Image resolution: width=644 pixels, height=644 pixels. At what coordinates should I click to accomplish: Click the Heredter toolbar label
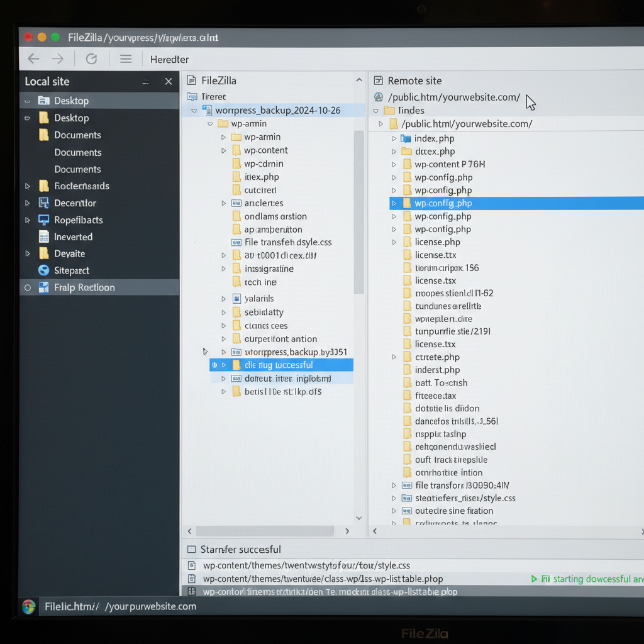(169, 60)
